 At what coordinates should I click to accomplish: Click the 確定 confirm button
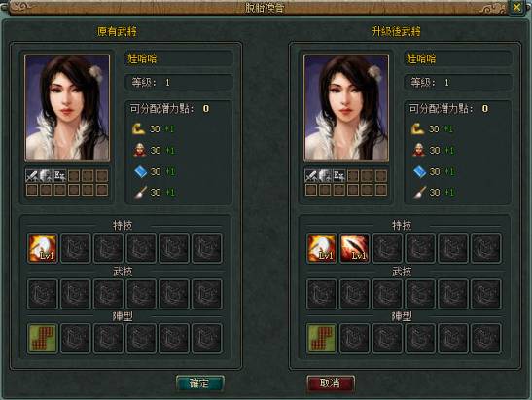click(x=199, y=383)
